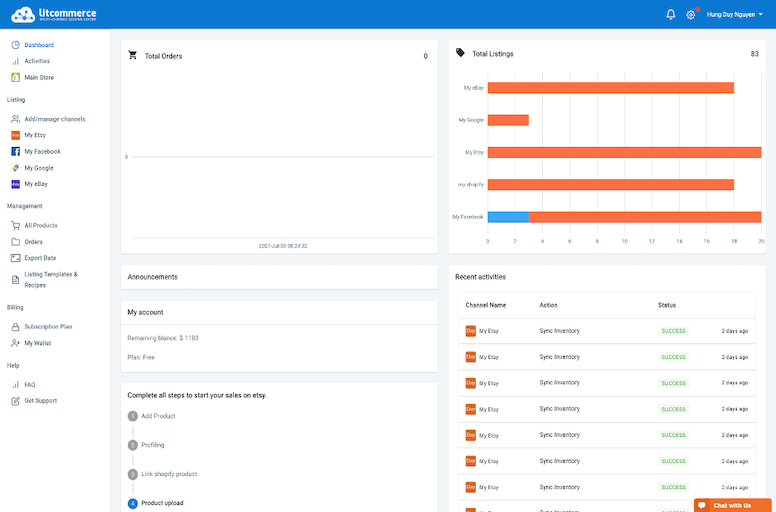Click the My eBay bar in listings chart
This screenshot has width=776, height=512.
pos(611,88)
